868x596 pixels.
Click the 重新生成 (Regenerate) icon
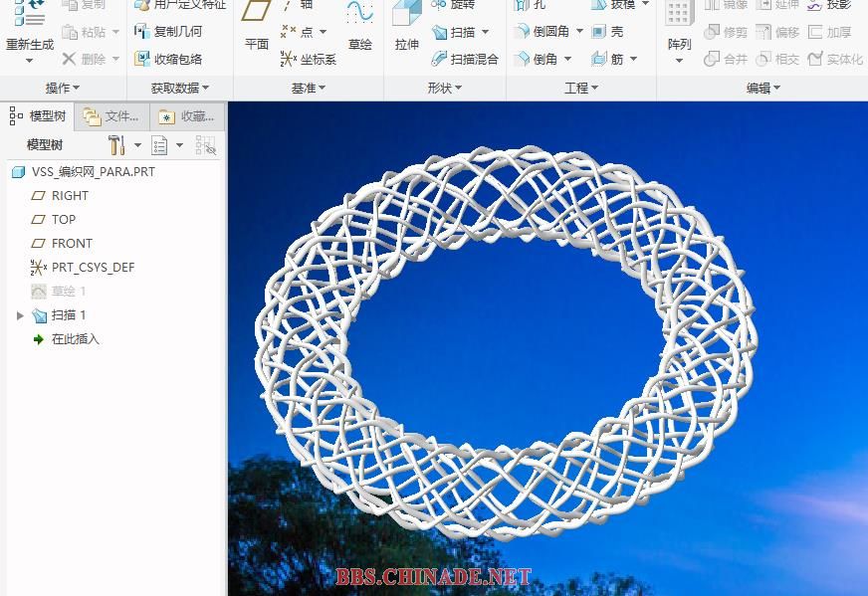pos(29,14)
